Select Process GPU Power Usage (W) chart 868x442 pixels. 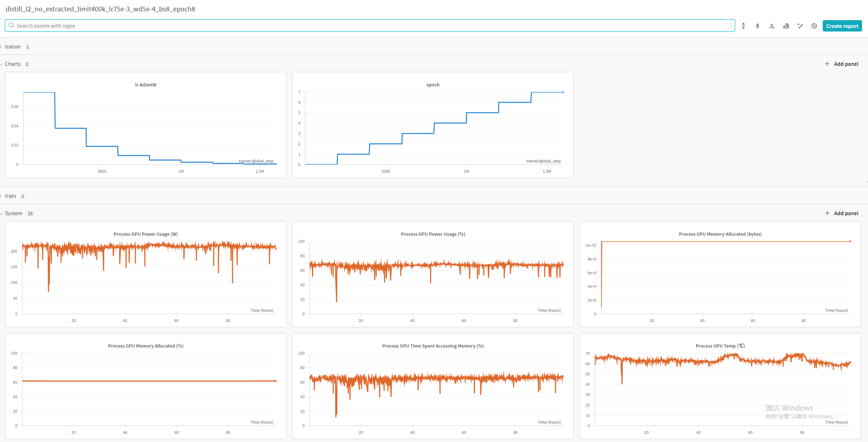(x=146, y=274)
